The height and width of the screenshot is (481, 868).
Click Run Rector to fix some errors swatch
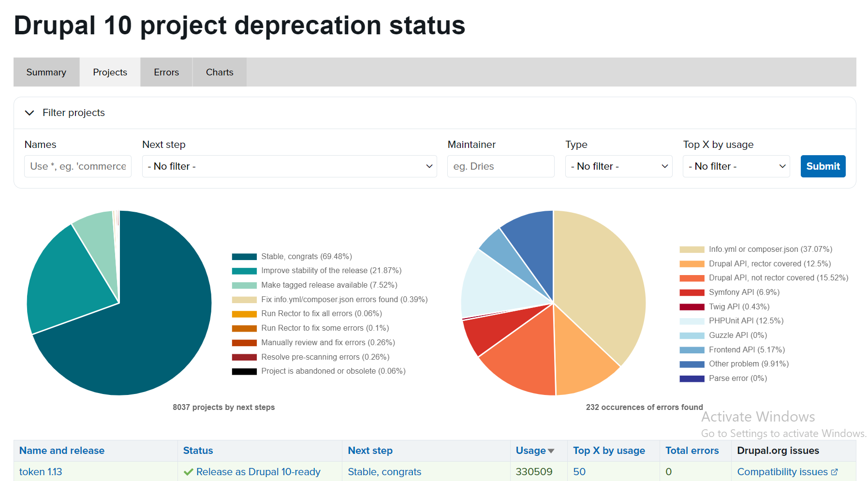[x=244, y=328]
